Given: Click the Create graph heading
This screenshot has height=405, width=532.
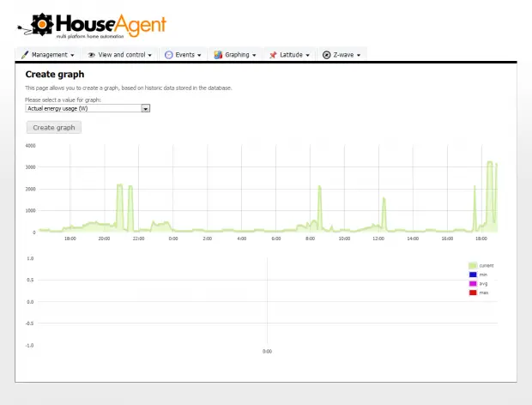Looking at the screenshot, I should (x=55, y=75).
